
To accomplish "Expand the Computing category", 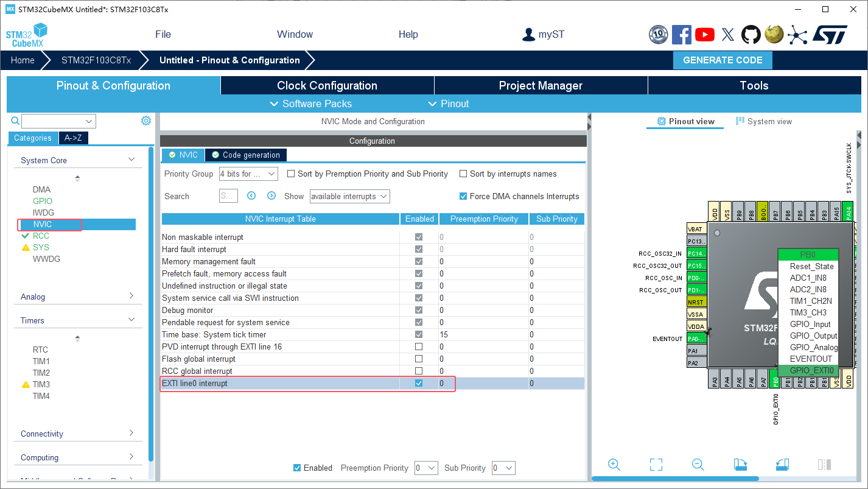I will click(x=131, y=457).
